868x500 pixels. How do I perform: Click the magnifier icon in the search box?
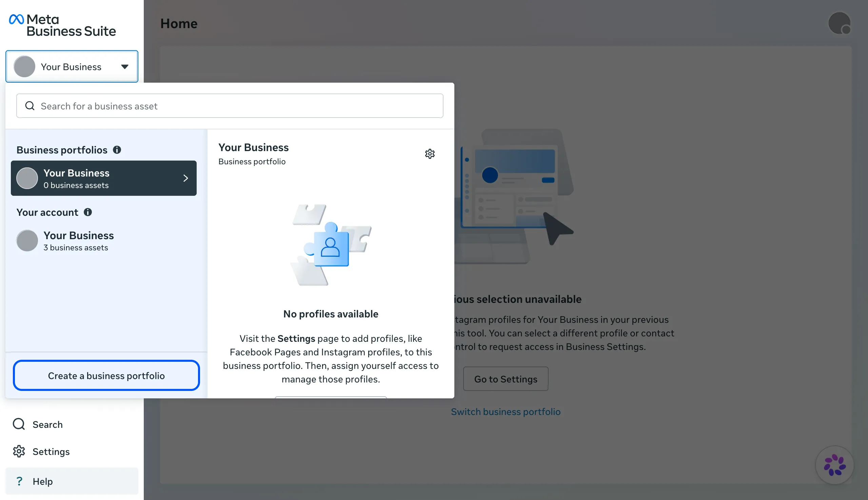coord(30,106)
